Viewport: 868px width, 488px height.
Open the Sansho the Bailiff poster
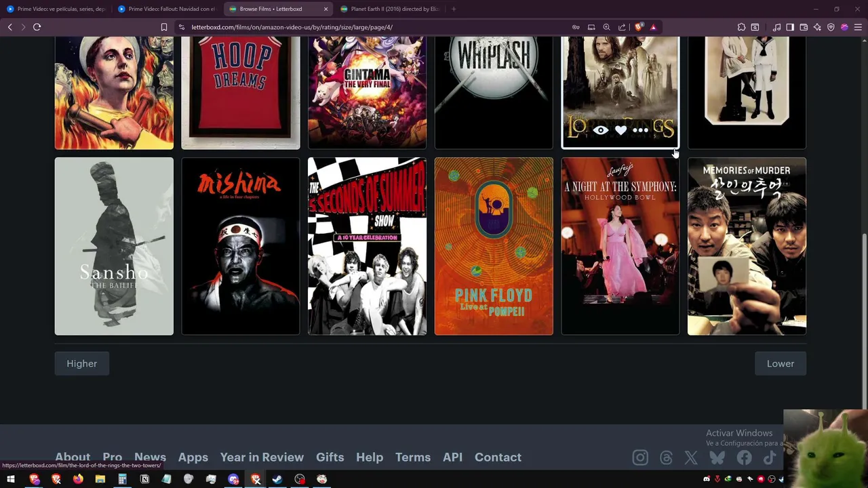coord(114,247)
